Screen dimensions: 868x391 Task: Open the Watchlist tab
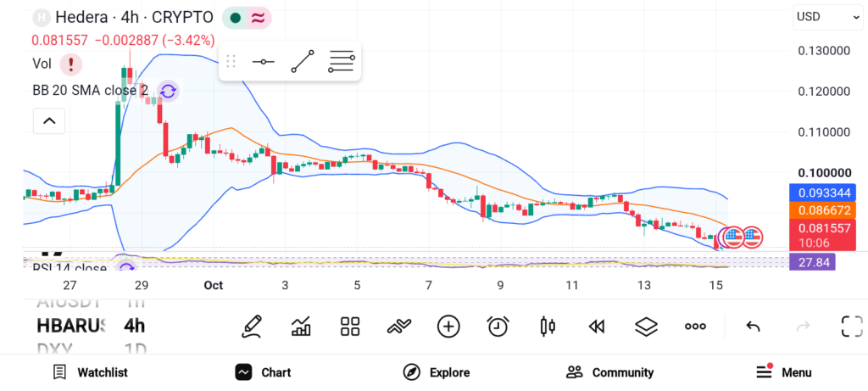[x=90, y=372]
